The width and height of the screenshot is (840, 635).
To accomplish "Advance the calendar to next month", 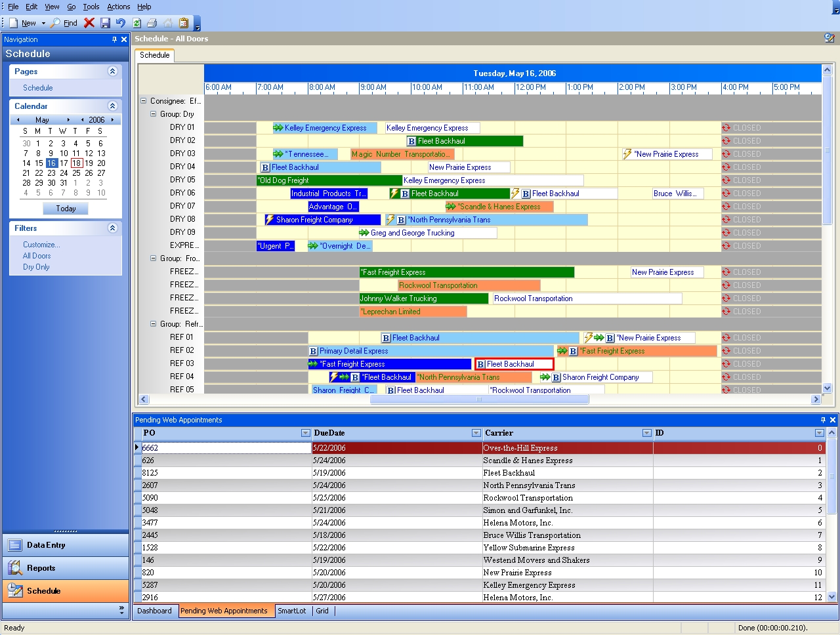I will [x=68, y=120].
